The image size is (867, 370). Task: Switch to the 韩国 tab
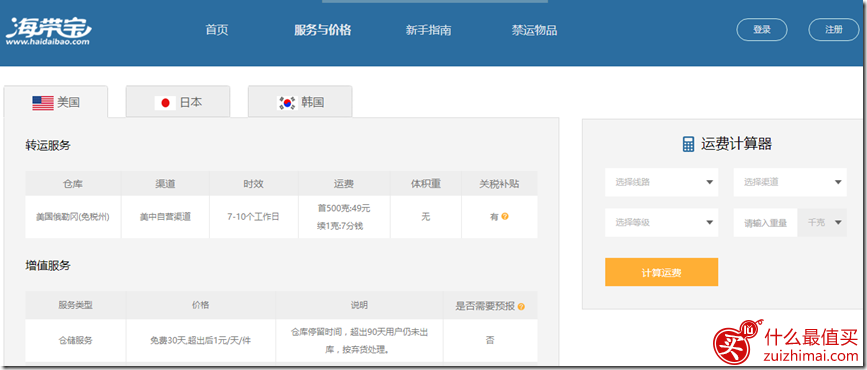click(x=300, y=102)
